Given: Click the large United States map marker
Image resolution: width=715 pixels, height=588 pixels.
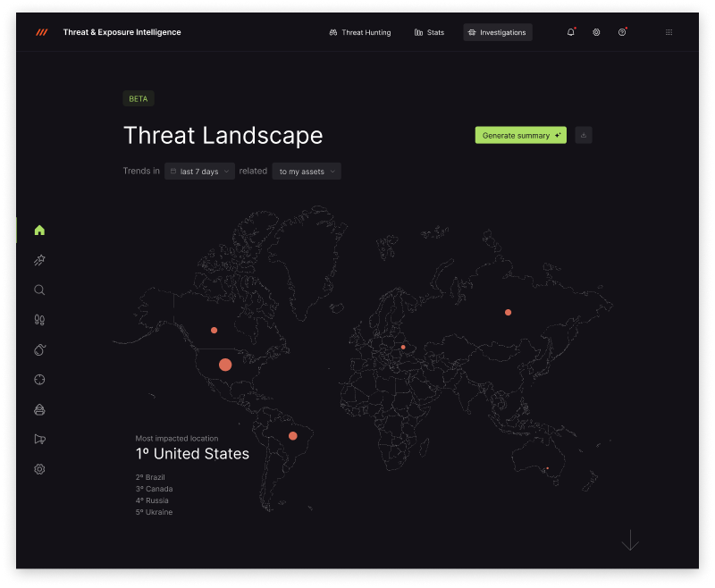Looking at the screenshot, I should tap(225, 365).
